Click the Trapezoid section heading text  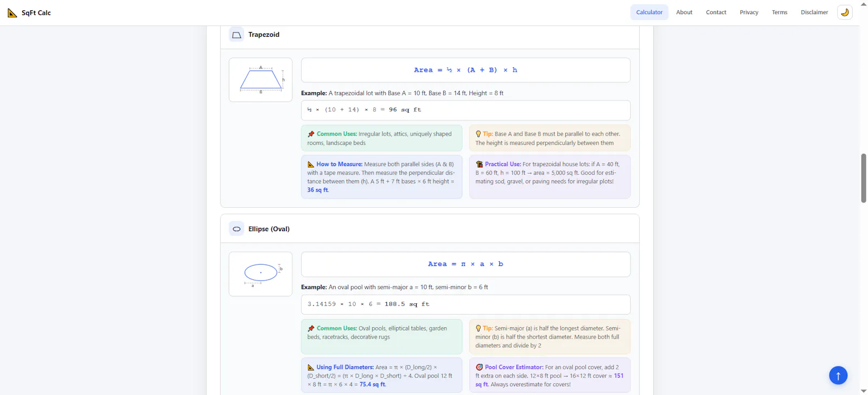[x=264, y=35]
